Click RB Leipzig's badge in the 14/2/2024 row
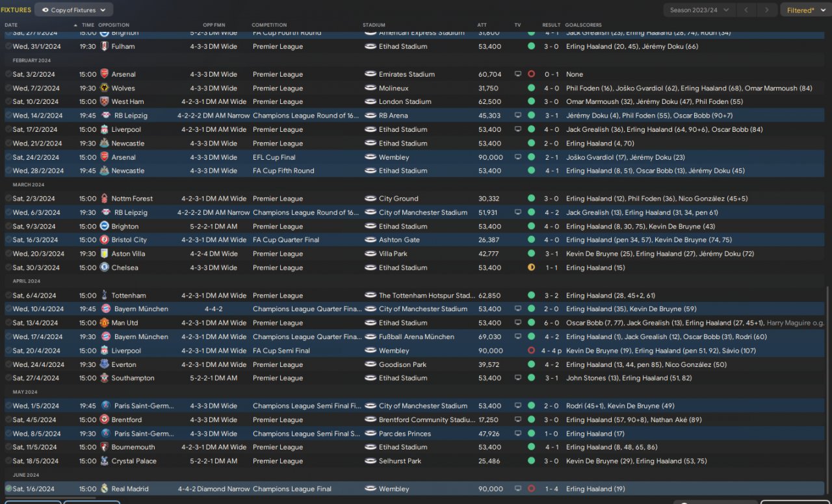Screen dimensions: 832x504 coord(104,116)
